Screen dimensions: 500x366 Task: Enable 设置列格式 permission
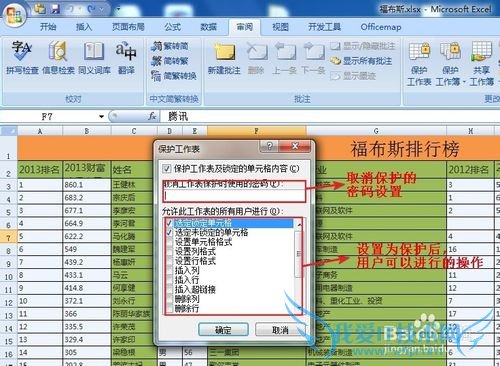click(x=169, y=251)
